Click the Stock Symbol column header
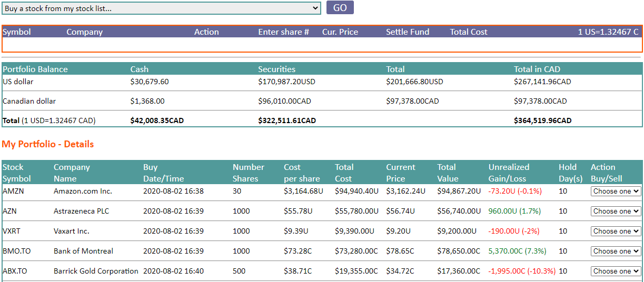This screenshot has height=282, width=644. (17, 173)
